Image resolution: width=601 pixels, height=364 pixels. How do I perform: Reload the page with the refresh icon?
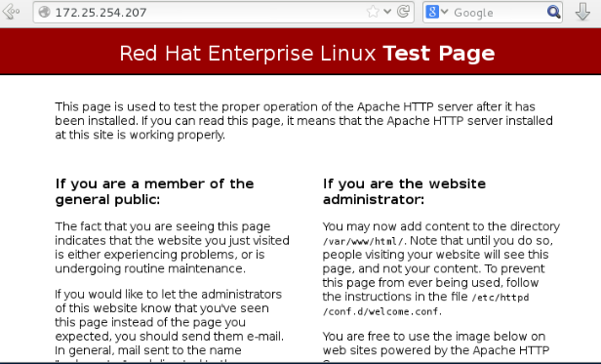pyautogui.click(x=403, y=12)
